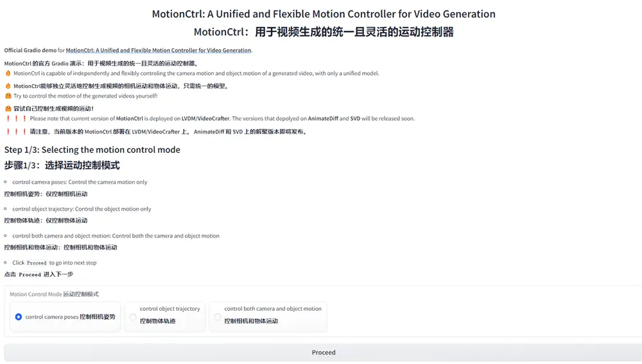The height and width of the screenshot is (364, 642).
Task: Click the Chinese title 'MotionCtrl：用于视频生成'
Action: click(x=324, y=32)
